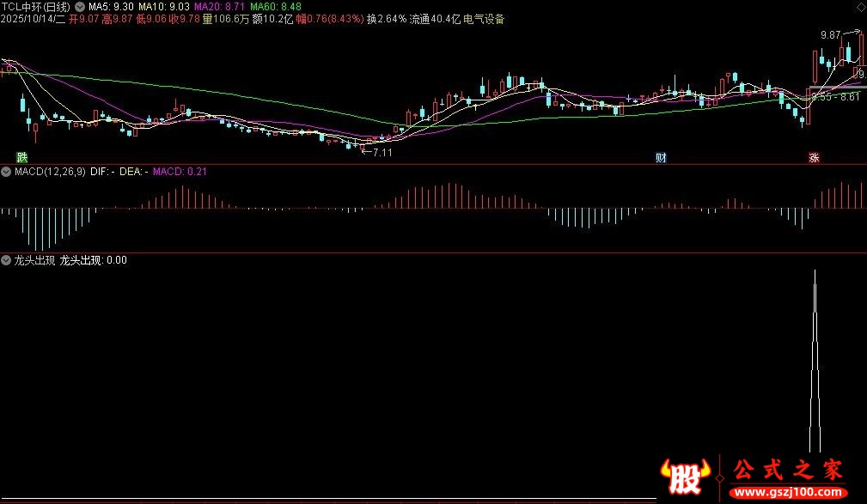Click the green 跌 marker icon

pos(21,157)
